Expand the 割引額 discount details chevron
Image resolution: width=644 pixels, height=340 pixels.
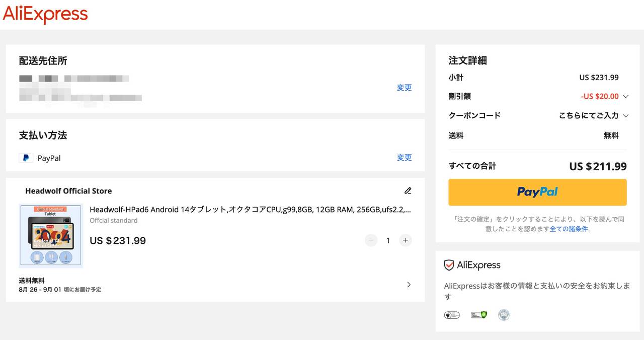pos(625,96)
